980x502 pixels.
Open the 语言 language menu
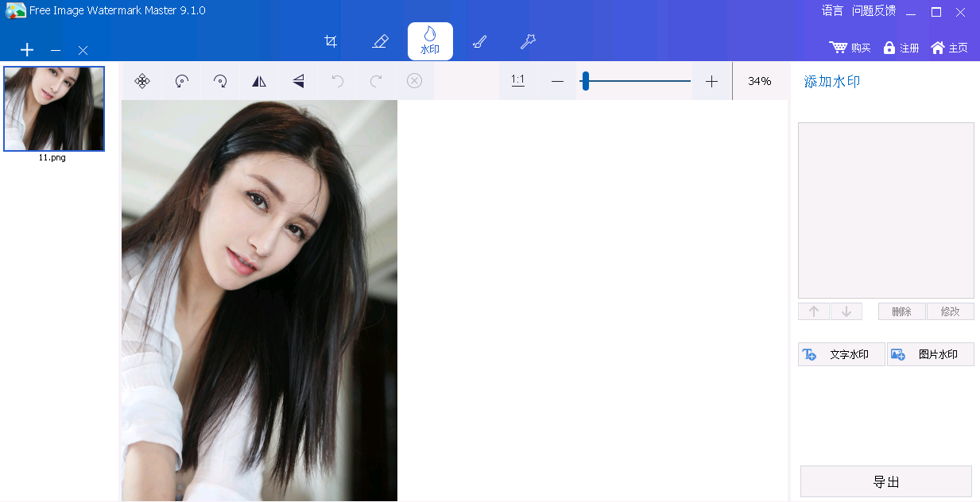point(832,11)
